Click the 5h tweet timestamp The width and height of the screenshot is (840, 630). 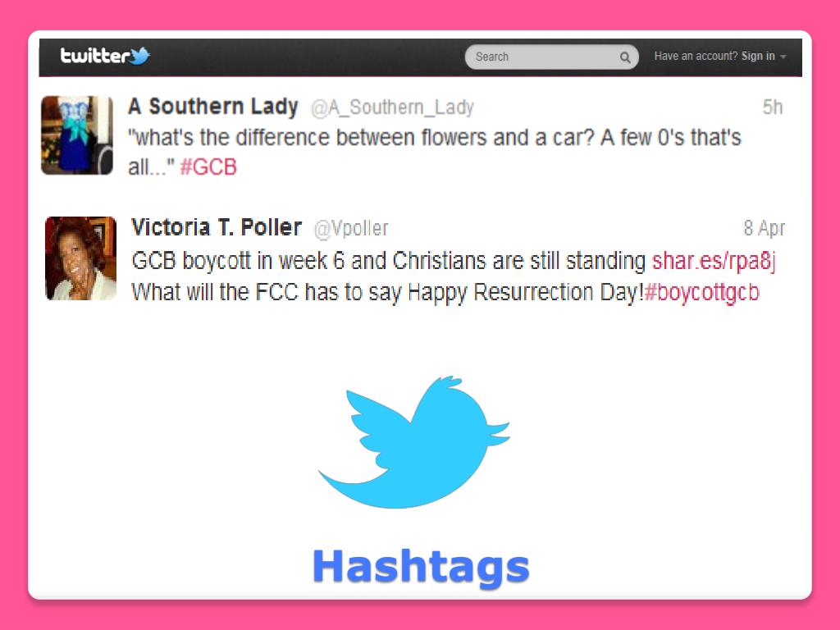coord(773,107)
